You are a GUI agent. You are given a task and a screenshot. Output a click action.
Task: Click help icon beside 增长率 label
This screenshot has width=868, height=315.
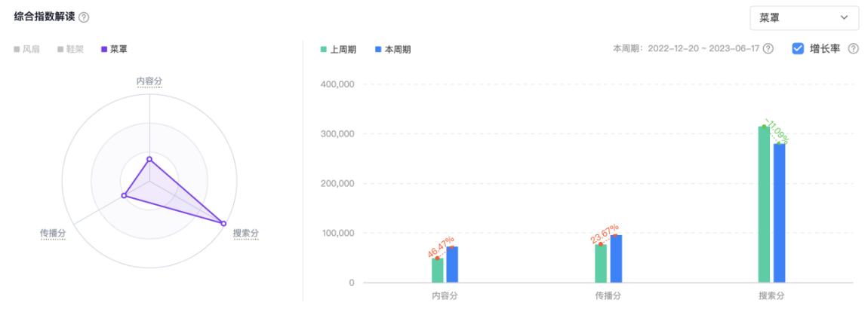854,49
